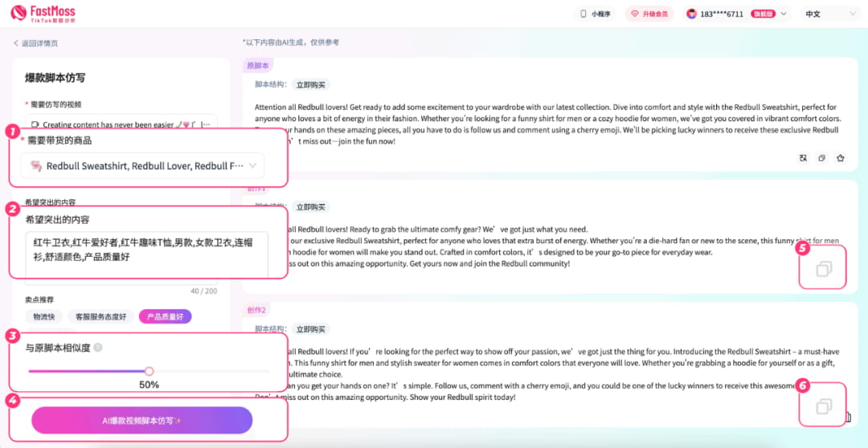Click the 创作1 立即购买 structure tag
Viewport: 868px width, 448px height.
[x=311, y=207]
